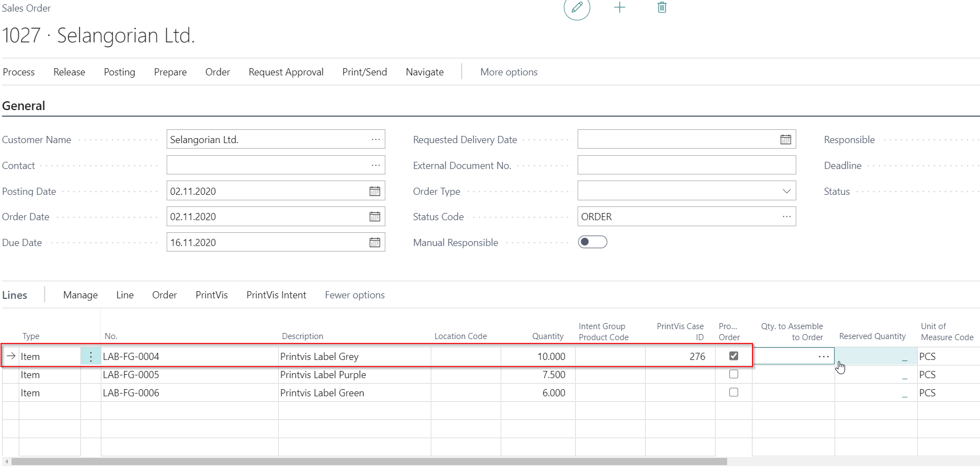Click quantity value 7.500
Viewport: 980px width, 475px height.
coord(554,375)
